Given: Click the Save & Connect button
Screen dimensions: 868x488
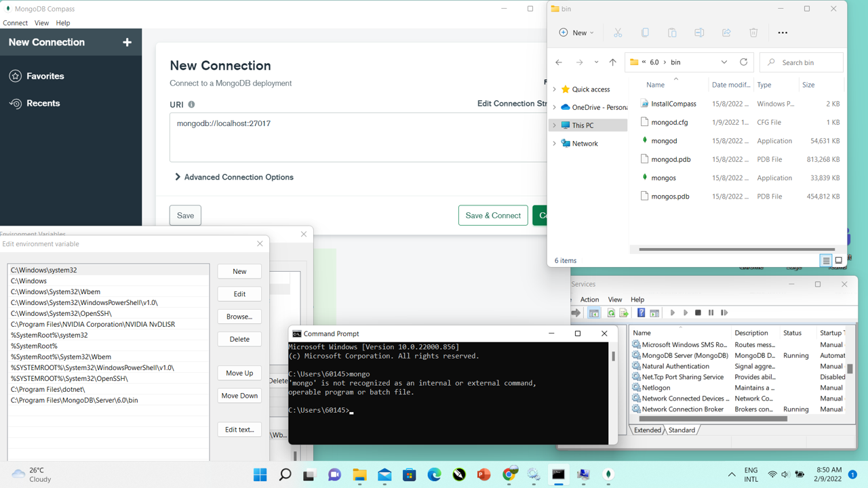Looking at the screenshot, I should click(x=493, y=216).
